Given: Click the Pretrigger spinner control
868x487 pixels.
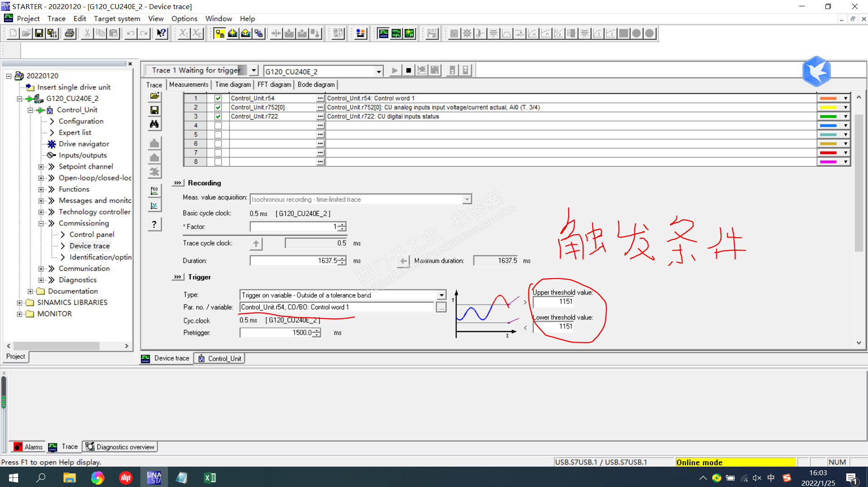Looking at the screenshot, I should click(317, 333).
